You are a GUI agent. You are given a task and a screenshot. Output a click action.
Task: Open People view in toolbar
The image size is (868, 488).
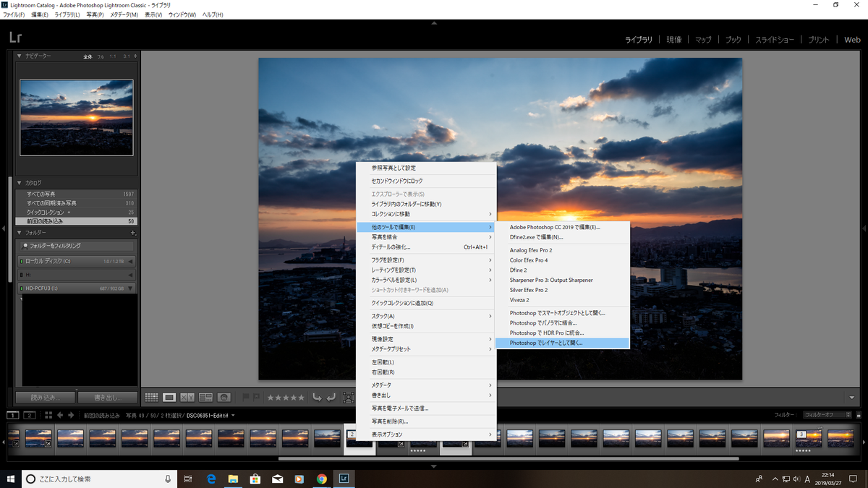[x=224, y=397]
